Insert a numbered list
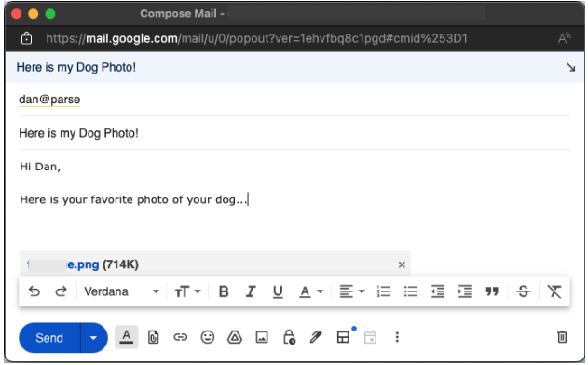The height and width of the screenshot is (365, 588). (384, 291)
